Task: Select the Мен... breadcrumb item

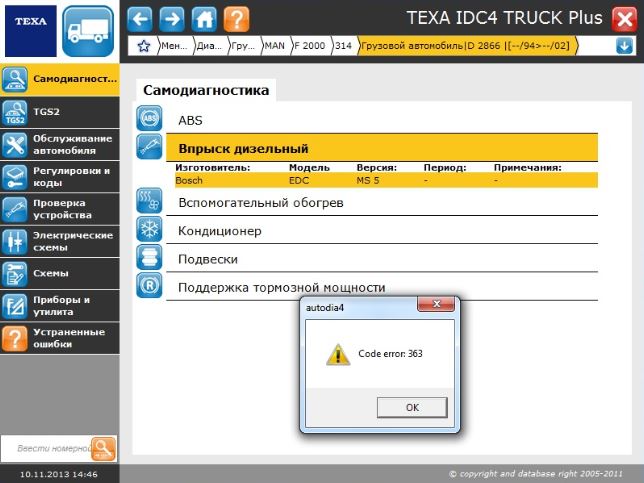Action: [x=175, y=46]
